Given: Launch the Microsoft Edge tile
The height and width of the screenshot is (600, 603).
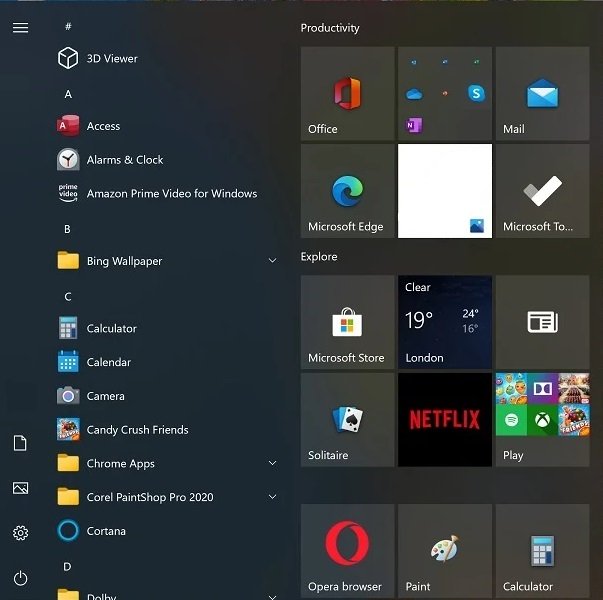Looking at the screenshot, I should click(x=348, y=191).
